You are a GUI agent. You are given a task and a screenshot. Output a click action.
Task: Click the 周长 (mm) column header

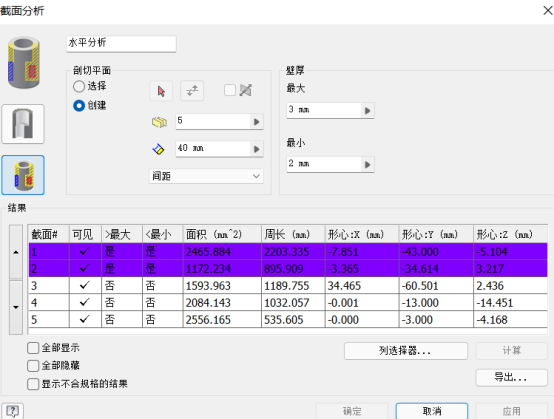pyautogui.click(x=293, y=234)
